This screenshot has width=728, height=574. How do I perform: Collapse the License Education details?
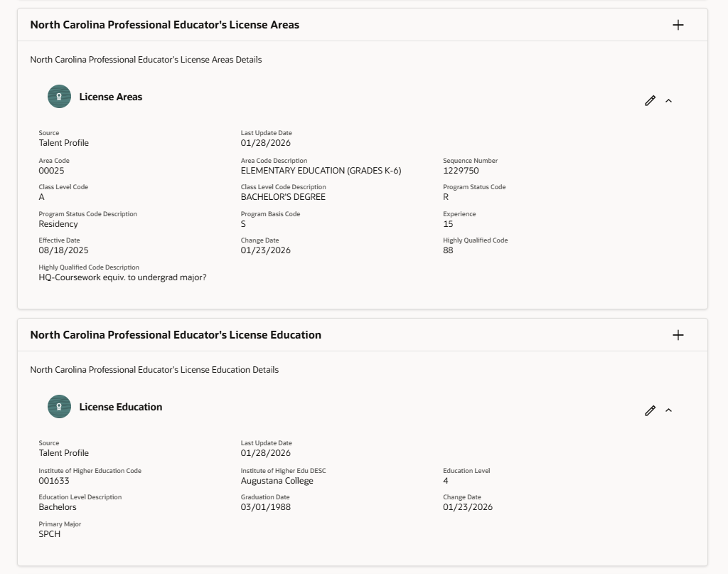click(x=668, y=410)
